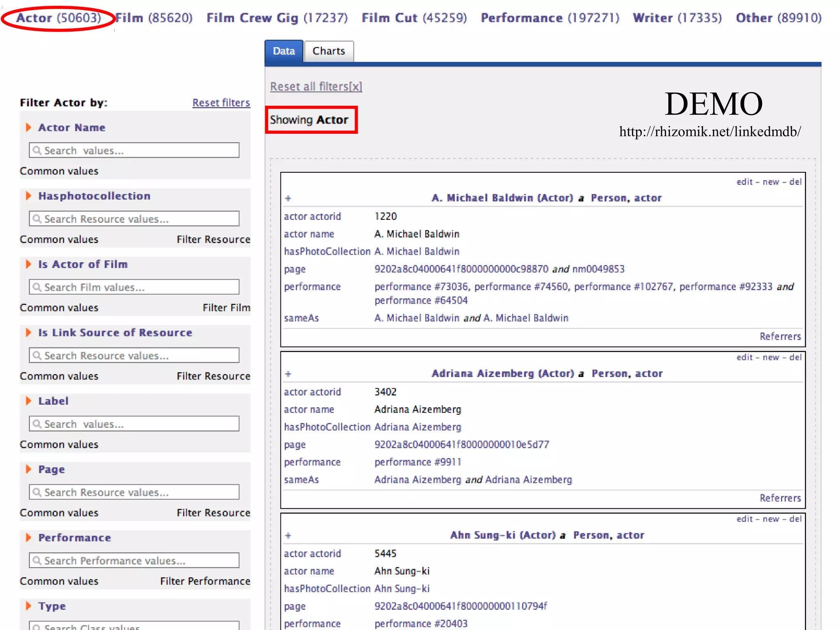Open Ahn Sung-ki (Actor) title link

[x=503, y=535]
